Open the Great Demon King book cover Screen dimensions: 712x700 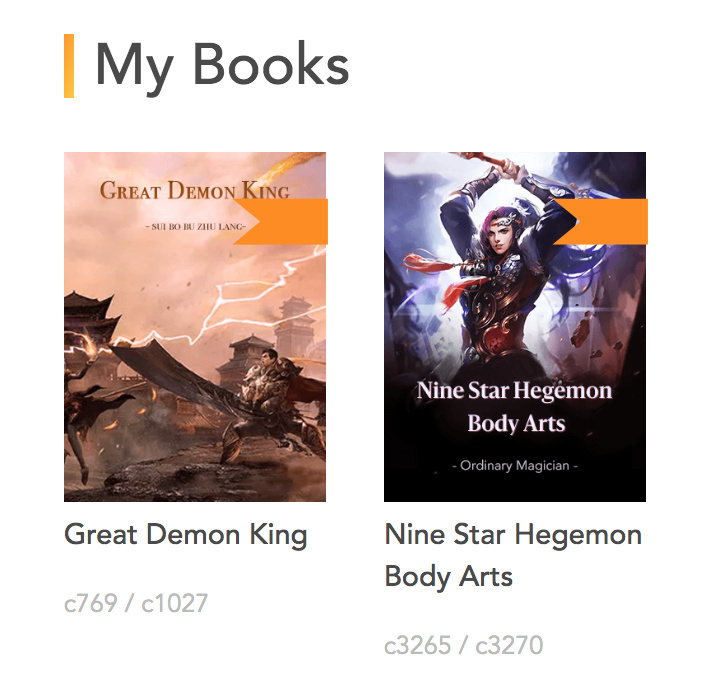pyautogui.click(x=195, y=327)
